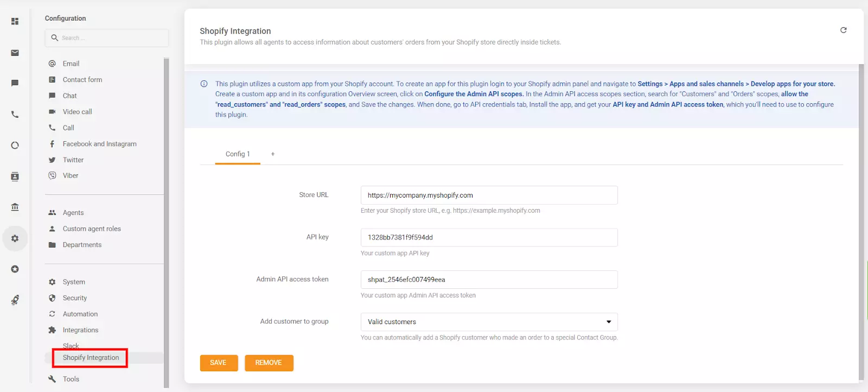
Task: Open the knowledge base bank icon
Action: [x=15, y=207]
